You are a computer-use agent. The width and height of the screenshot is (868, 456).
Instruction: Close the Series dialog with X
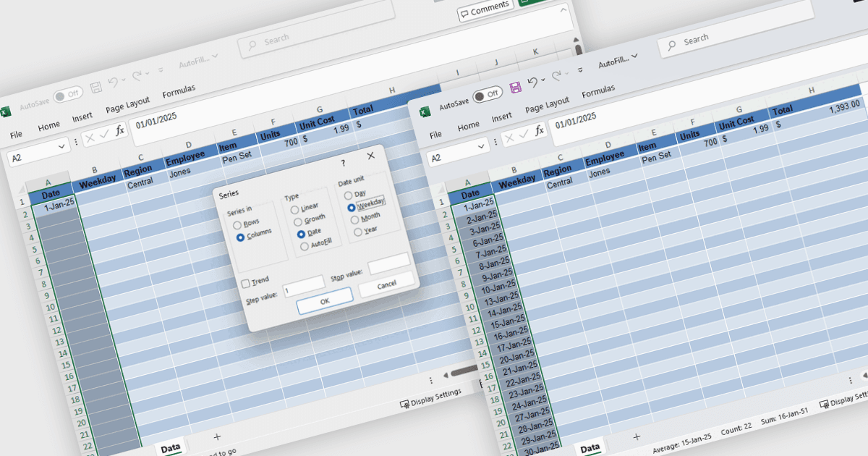371,156
